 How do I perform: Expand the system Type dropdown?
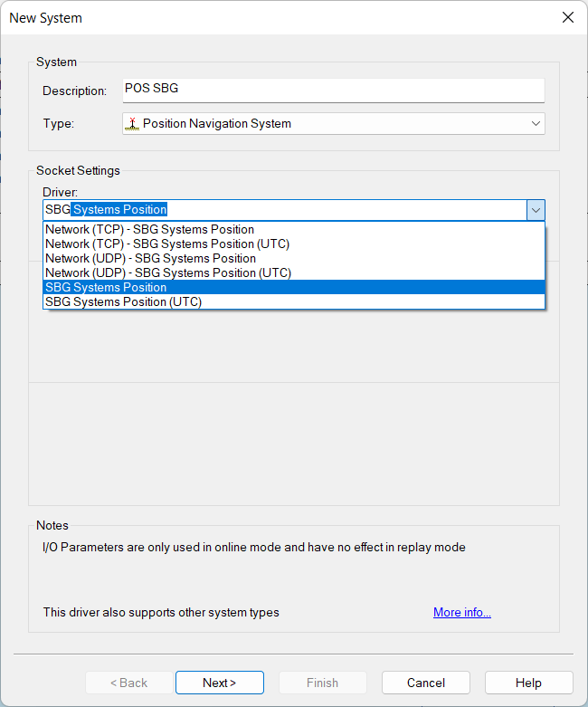536,123
